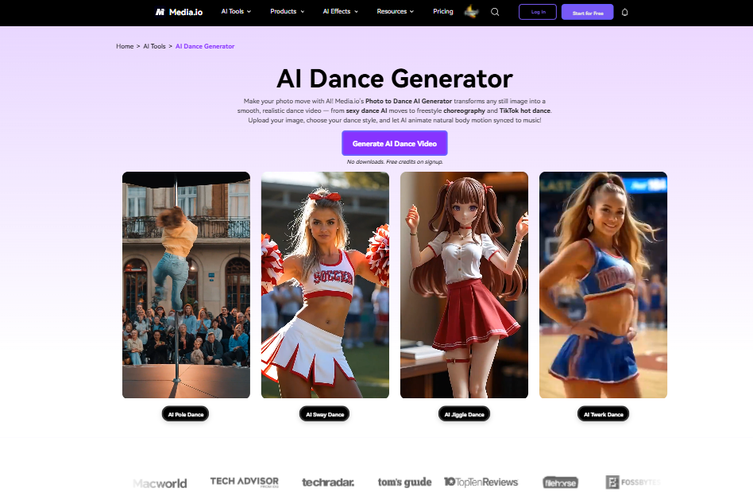Open the cheerleader sway dance thumbnail
This screenshot has height=500, width=753.
click(x=325, y=285)
